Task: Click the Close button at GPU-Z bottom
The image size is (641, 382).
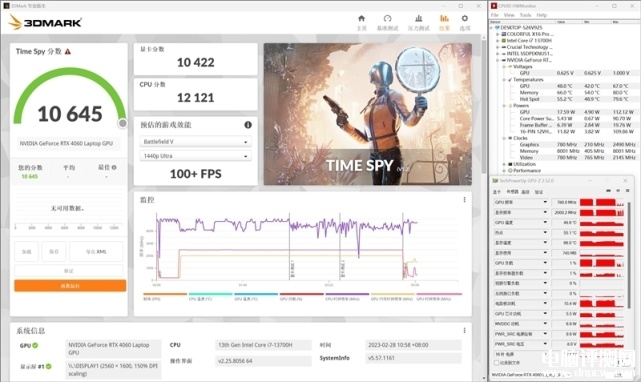Action: [x=619, y=374]
